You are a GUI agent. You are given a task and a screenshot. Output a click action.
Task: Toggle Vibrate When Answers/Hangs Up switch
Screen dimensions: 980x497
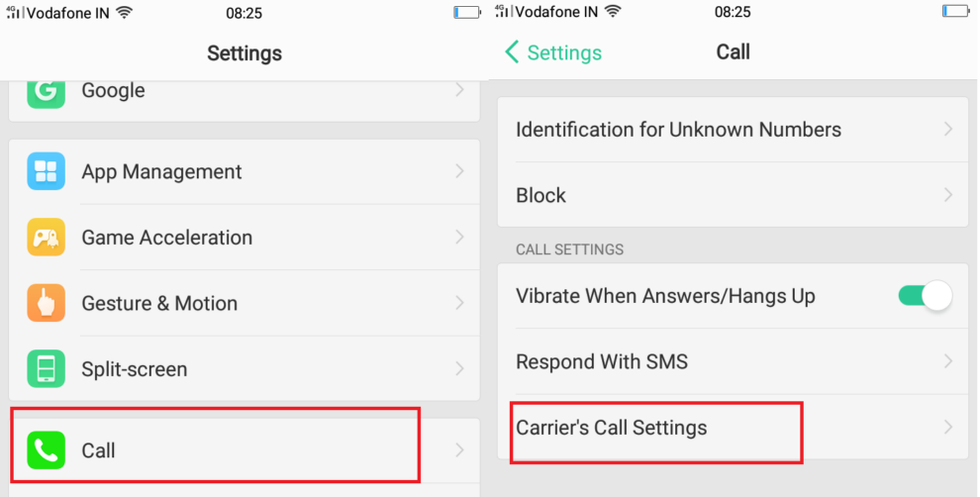[x=925, y=296]
